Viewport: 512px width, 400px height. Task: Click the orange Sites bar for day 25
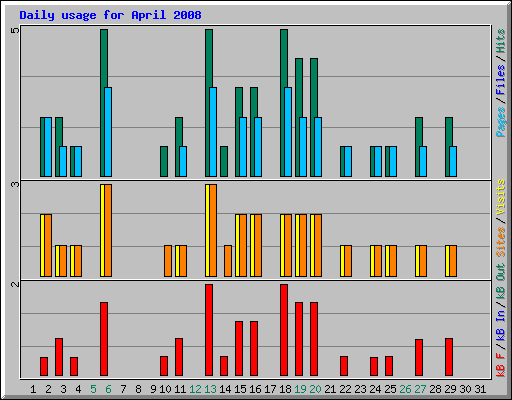click(x=393, y=261)
